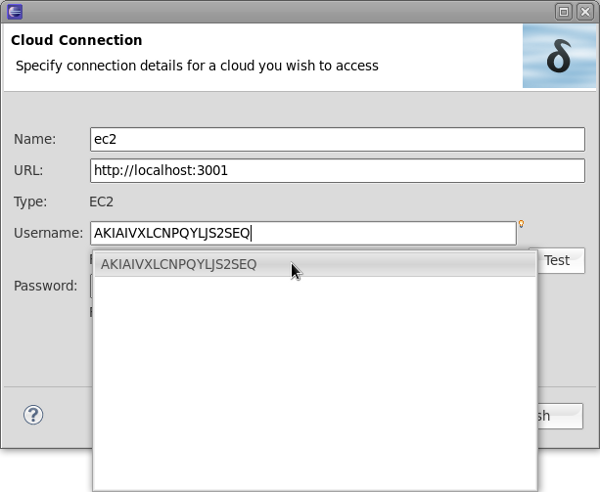Close the Cloud Connection dialog
Screen dimensions: 600x492
583,12
